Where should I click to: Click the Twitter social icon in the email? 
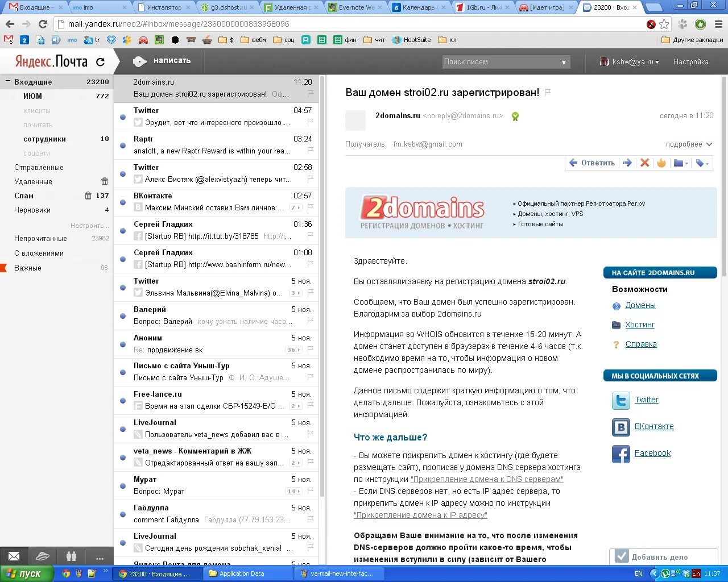coord(621,400)
